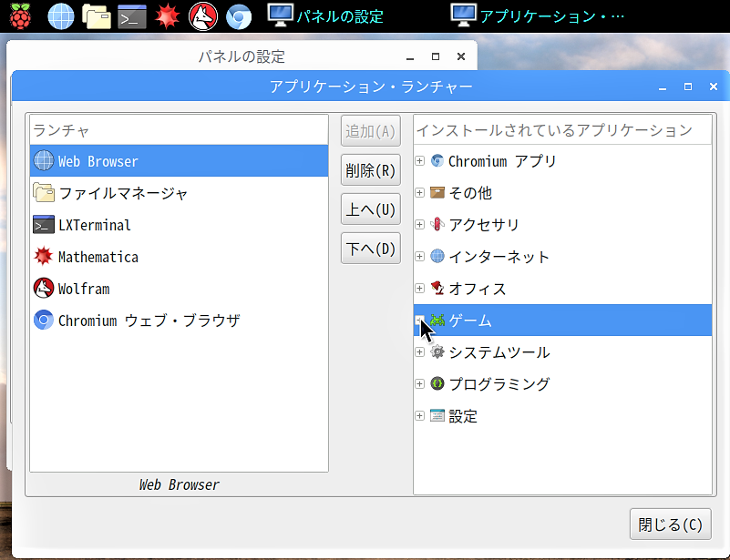Click Chromium ウェブ・ブラウザ row text
The image size is (730, 560).
tap(149, 321)
